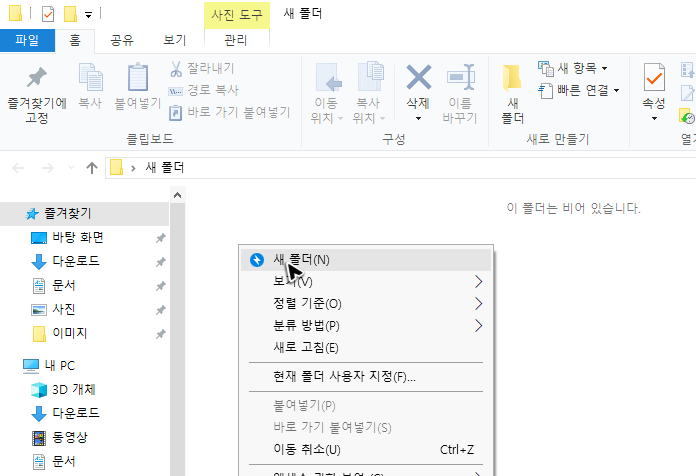Click 새 폴더 ribbon folder icon

[x=513, y=78]
